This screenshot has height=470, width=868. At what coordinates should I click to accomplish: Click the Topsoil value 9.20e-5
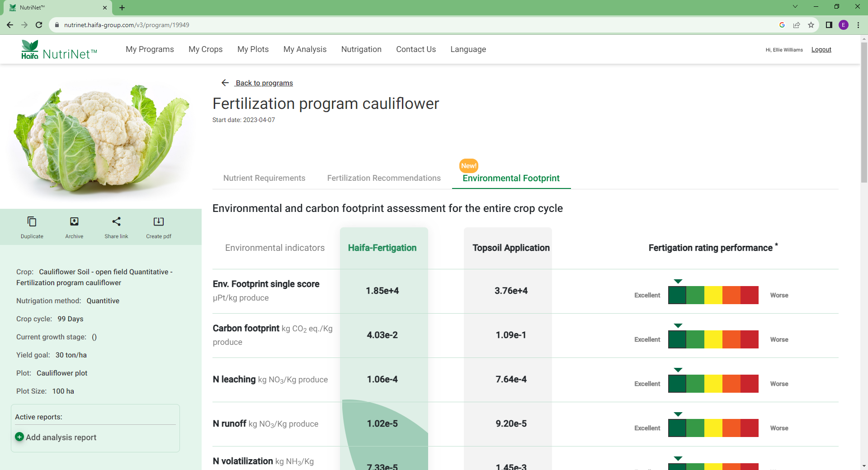(511, 423)
